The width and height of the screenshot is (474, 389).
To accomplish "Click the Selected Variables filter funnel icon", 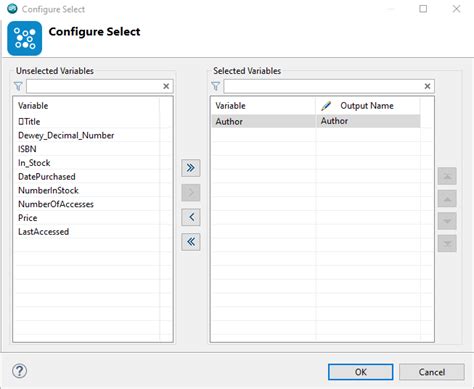I will coord(216,86).
